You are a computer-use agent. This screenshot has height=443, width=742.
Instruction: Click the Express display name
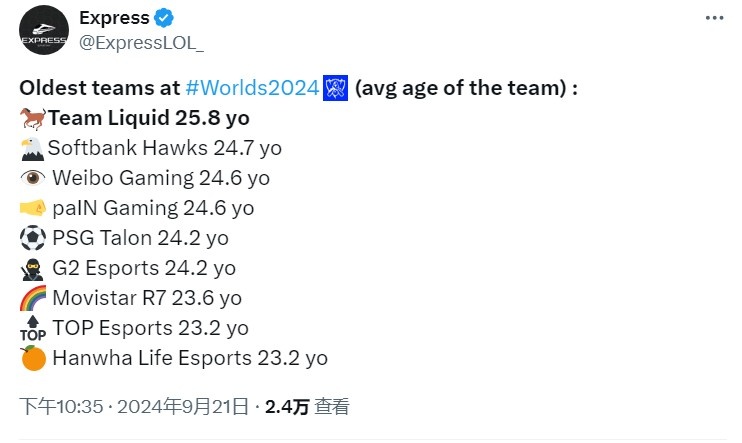click(x=115, y=18)
